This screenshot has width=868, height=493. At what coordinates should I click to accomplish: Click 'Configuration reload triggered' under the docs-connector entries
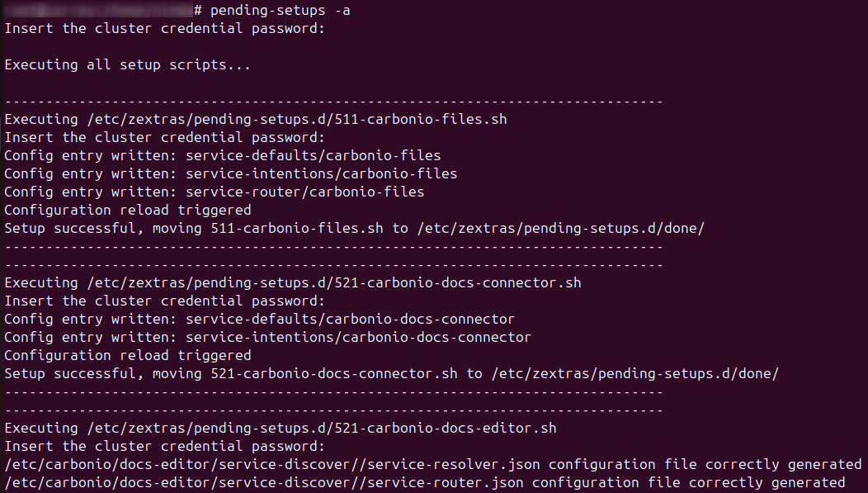pos(128,355)
